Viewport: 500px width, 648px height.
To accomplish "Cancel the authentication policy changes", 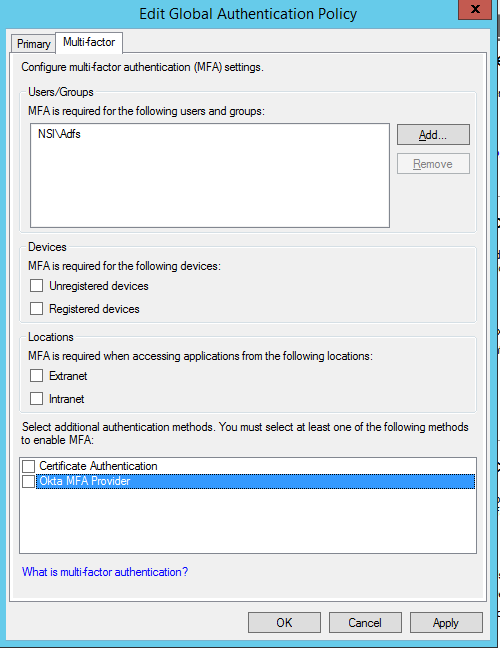I will [365, 622].
